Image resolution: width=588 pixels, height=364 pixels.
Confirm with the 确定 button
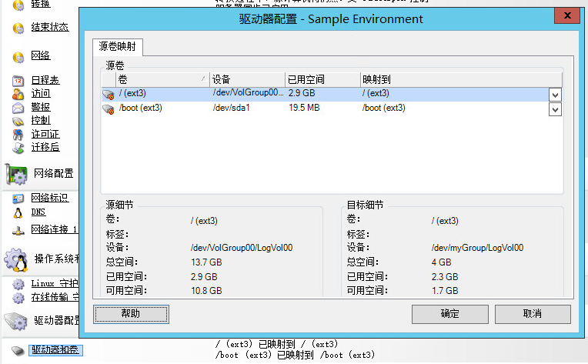click(449, 314)
